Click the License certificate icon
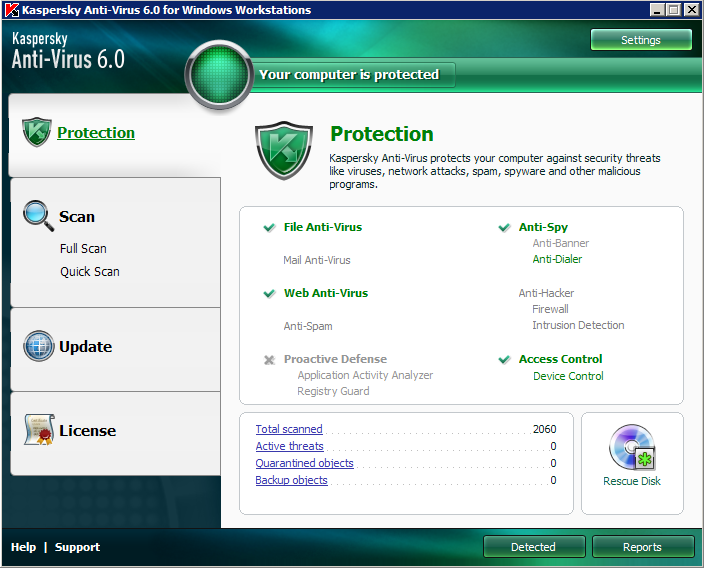Image resolution: width=704 pixels, height=568 pixels. 40,430
